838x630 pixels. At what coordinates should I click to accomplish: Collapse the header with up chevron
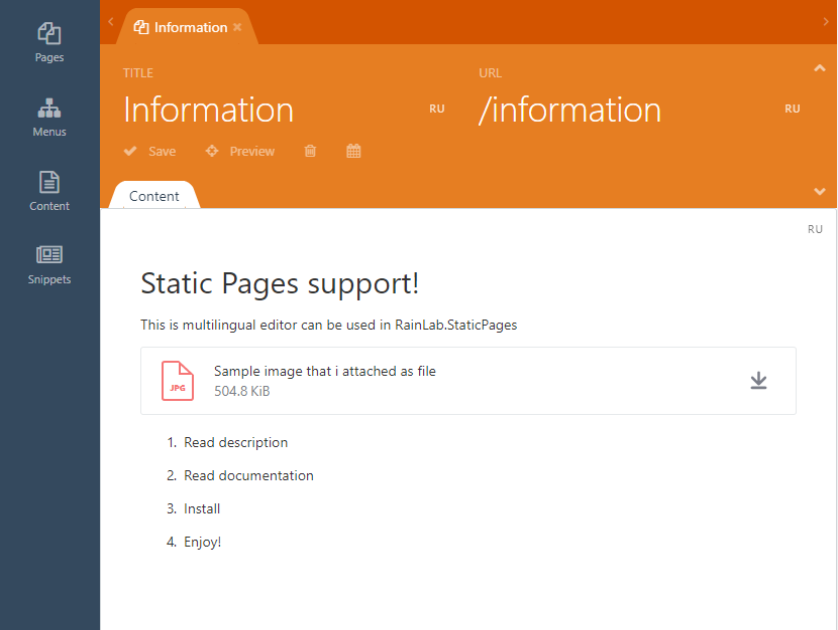[x=819, y=68]
